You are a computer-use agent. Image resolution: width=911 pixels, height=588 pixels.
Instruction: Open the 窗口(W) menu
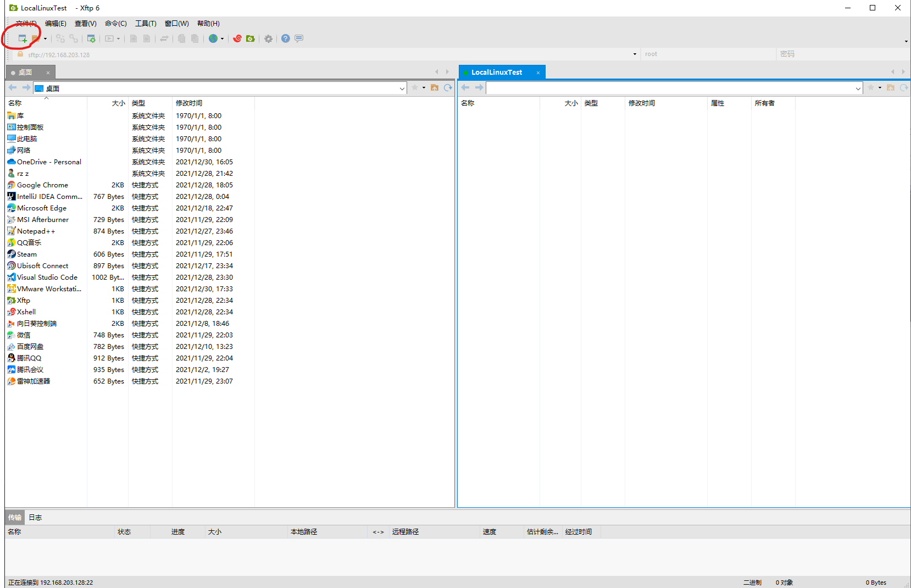[177, 23]
